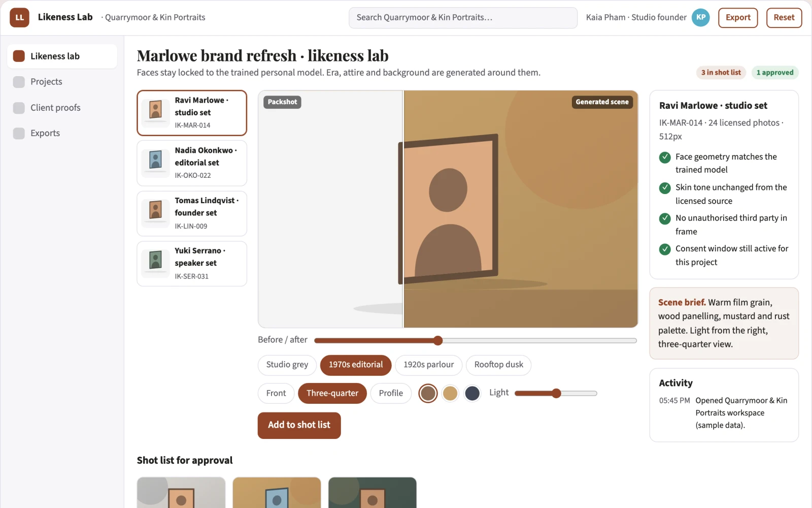This screenshot has height=508, width=812.
Task: Open the mustard background shot list thumbnail
Action: [277, 492]
